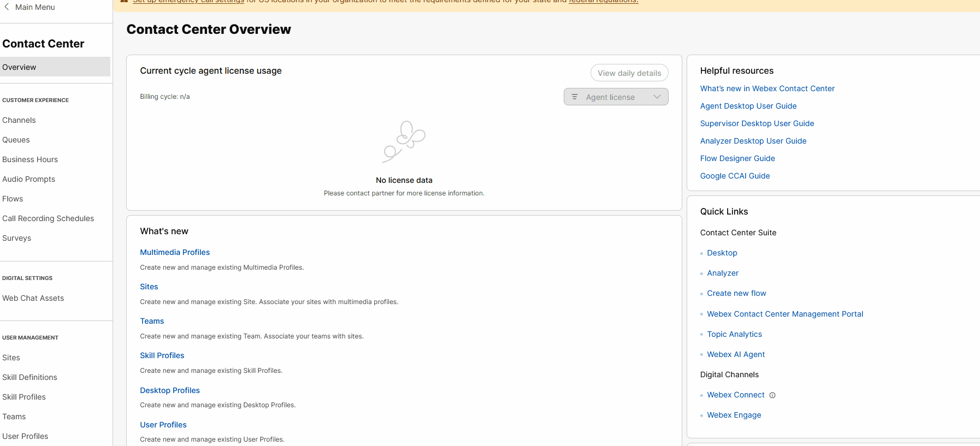Click the Main Menu back arrow
The image size is (980, 446).
(x=7, y=7)
